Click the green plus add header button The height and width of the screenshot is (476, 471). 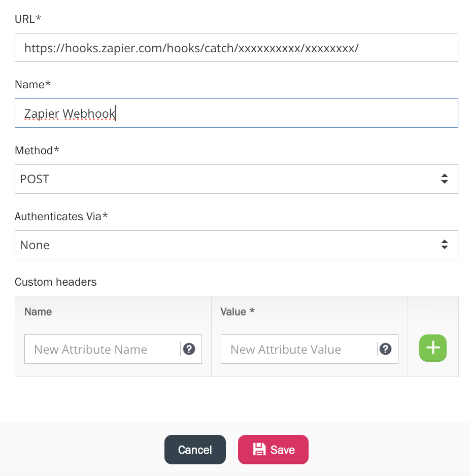pos(432,348)
